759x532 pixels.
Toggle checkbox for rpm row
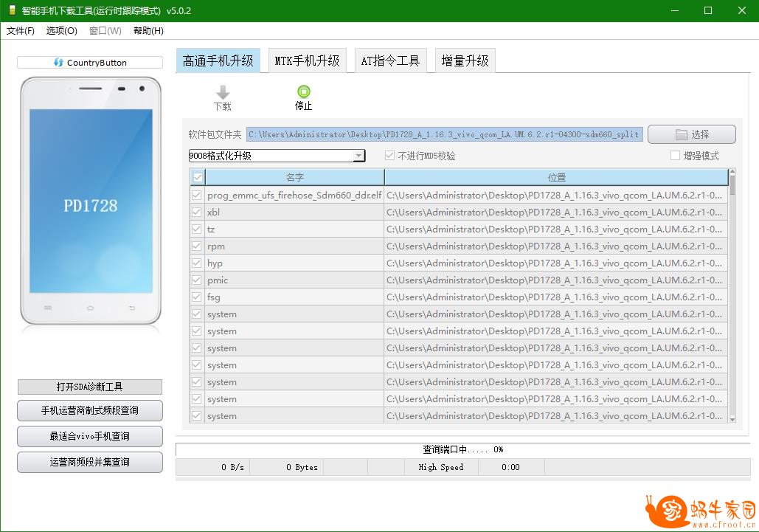point(196,246)
